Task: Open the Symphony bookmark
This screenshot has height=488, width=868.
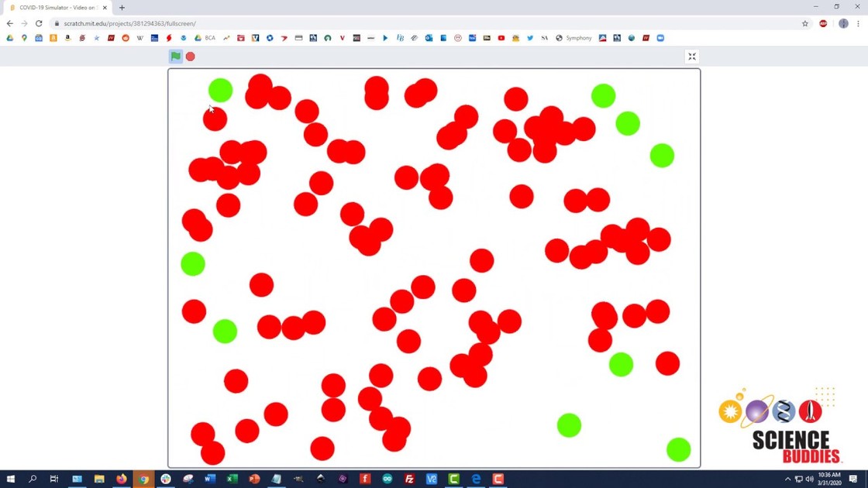Action: click(x=573, y=38)
